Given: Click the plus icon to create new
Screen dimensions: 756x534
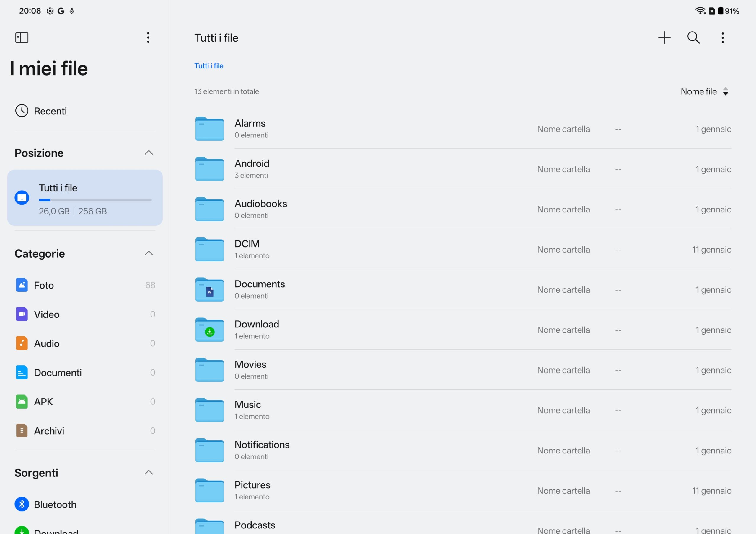Looking at the screenshot, I should tap(664, 37).
